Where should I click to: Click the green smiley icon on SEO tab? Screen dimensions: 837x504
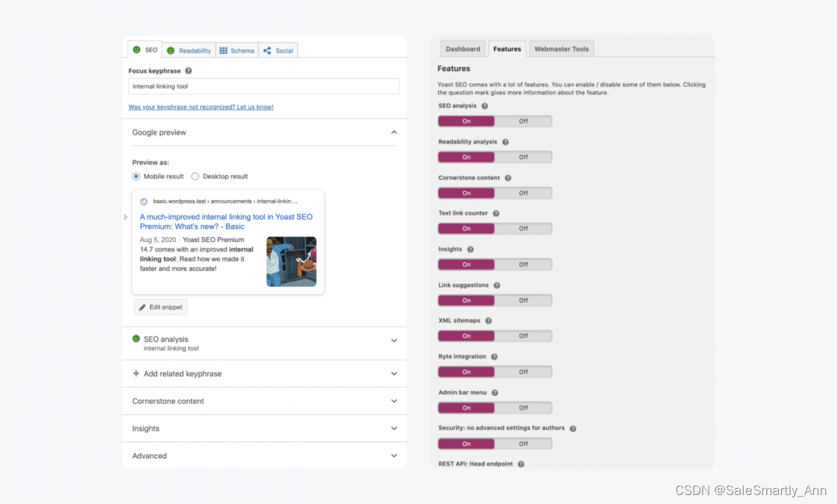point(137,49)
